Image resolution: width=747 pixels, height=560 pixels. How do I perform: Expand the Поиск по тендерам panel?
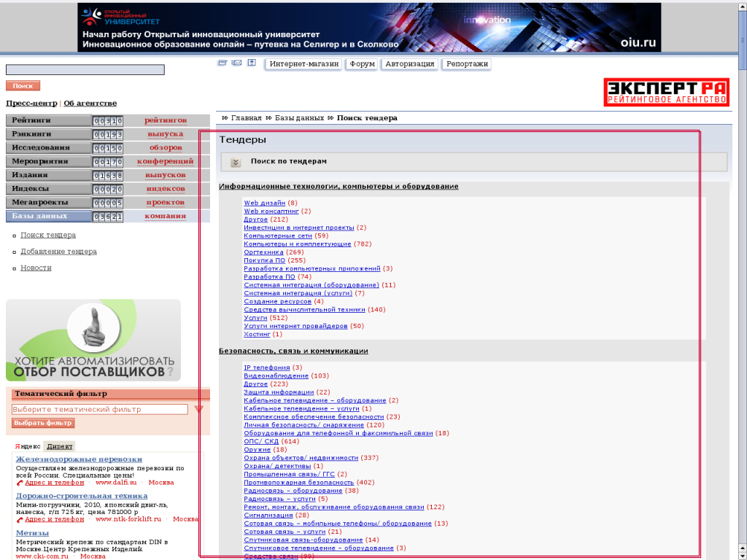(x=236, y=162)
